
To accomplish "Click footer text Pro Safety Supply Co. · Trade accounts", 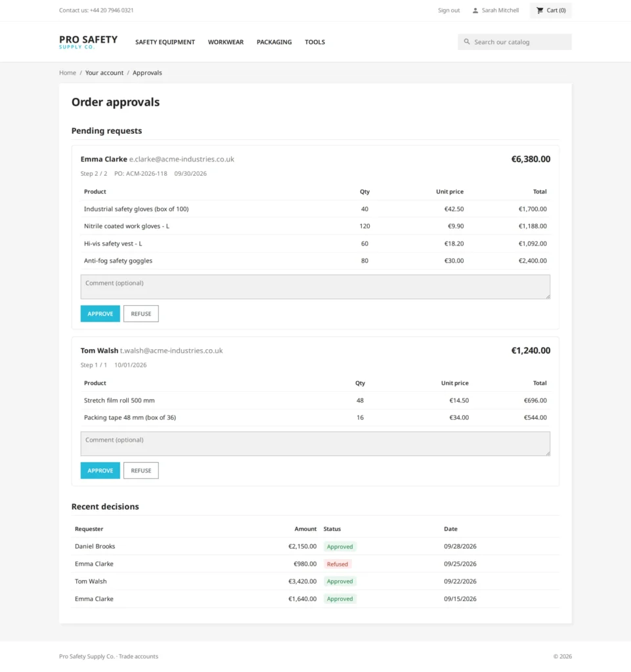I will click(x=108, y=656).
